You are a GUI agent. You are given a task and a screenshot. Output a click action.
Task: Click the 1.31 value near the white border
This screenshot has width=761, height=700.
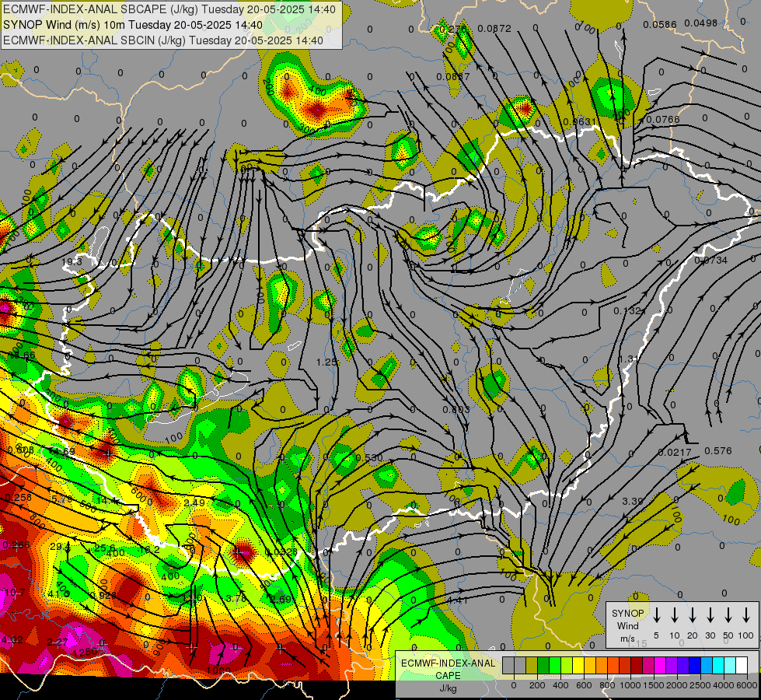629,359
